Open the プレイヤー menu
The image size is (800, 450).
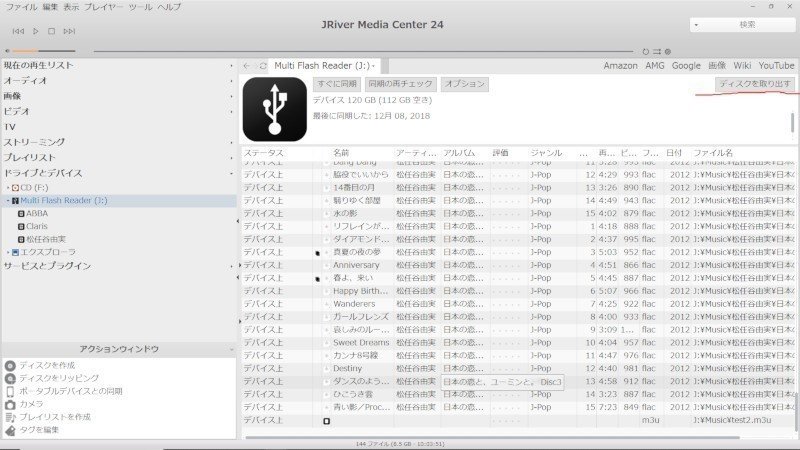[x=104, y=7]
